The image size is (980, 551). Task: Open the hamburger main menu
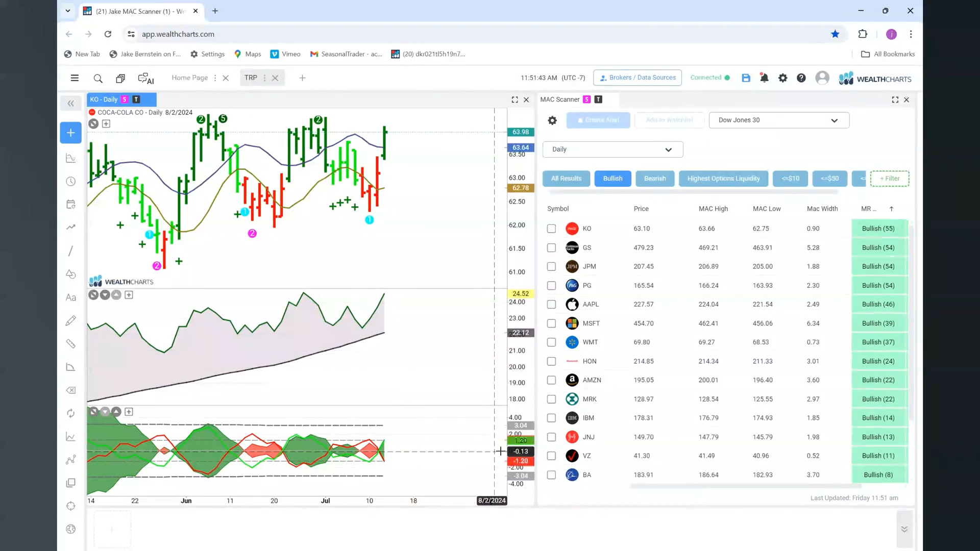click(75, 78)
